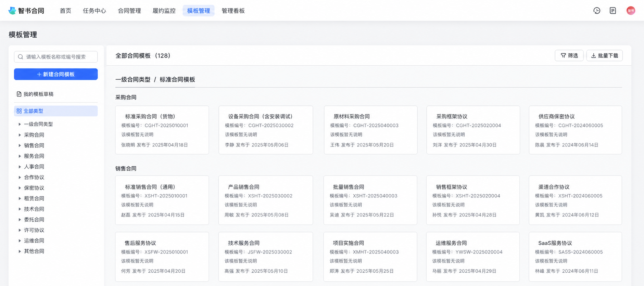This screenshot has width=644, height=286.
Task: Open the 售后服务协议 template card
Action: (162, 257)
